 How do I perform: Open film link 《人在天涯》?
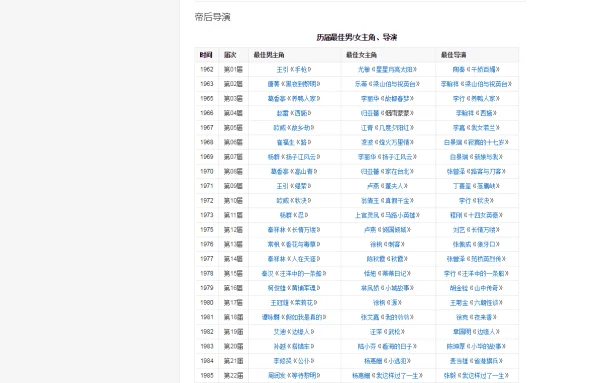pyautogui.click(x=304, y=259)
